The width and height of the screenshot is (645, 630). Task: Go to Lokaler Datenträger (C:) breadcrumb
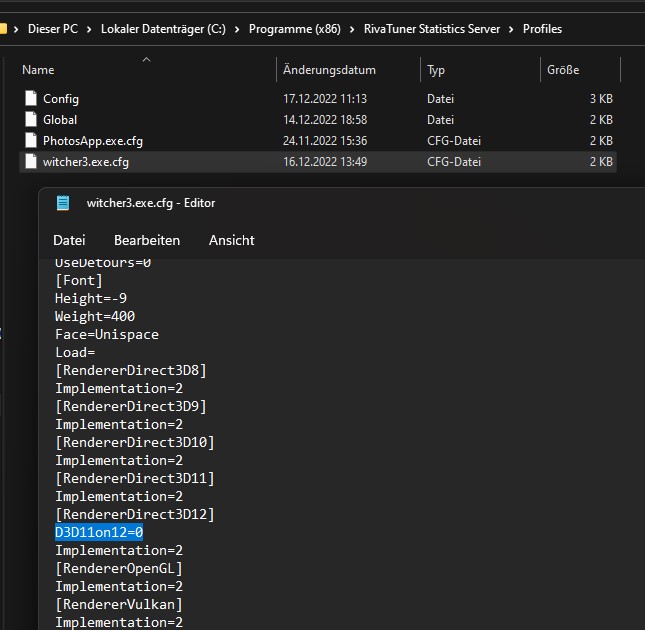(163, 29)
